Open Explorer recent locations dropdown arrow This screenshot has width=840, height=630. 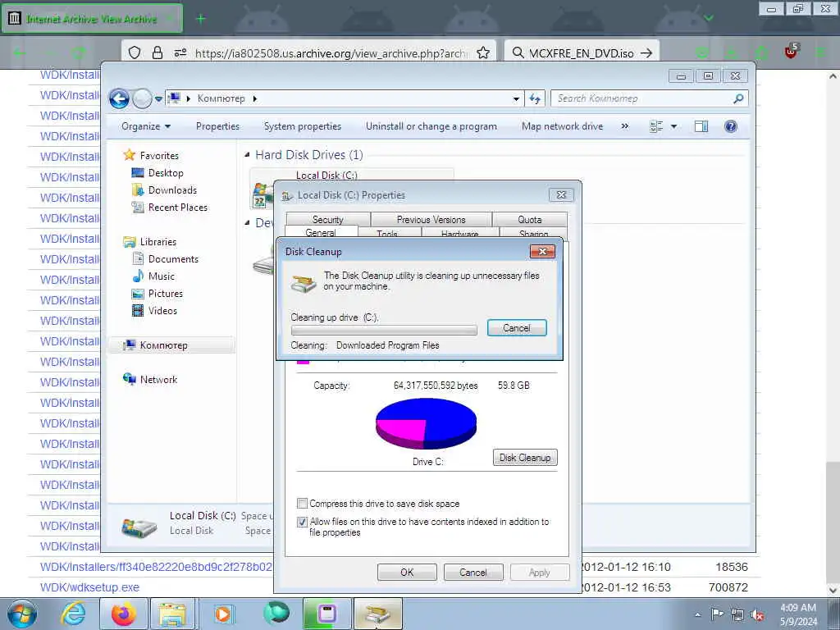coord(158,99)
